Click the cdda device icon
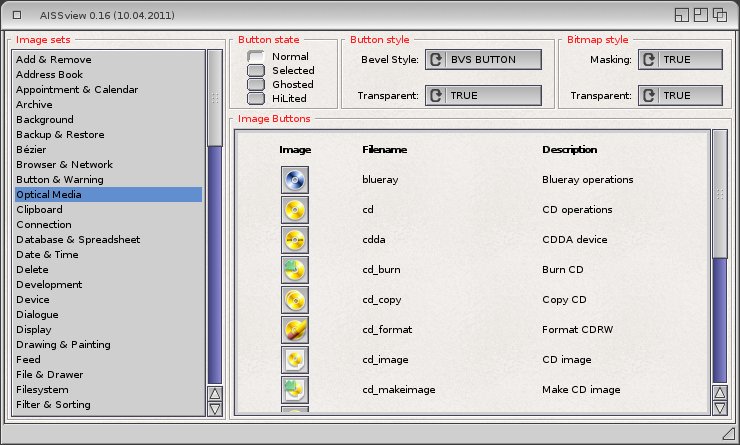The image size is (740, 445). [x=295, y=240]
